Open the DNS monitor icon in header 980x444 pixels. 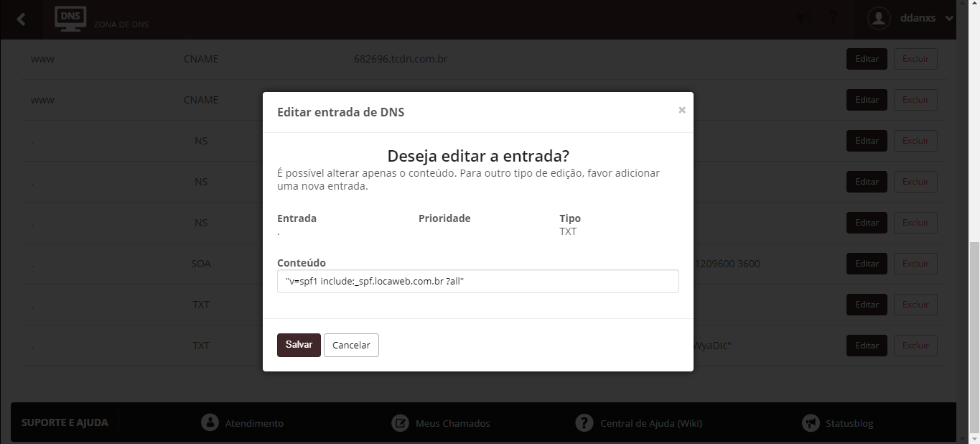(70, 19)
